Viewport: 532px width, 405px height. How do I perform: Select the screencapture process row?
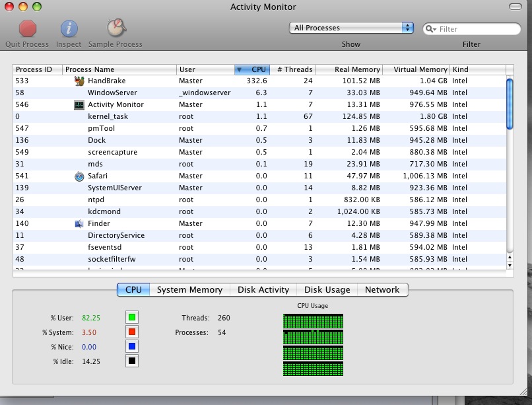[x=259, y=152]
